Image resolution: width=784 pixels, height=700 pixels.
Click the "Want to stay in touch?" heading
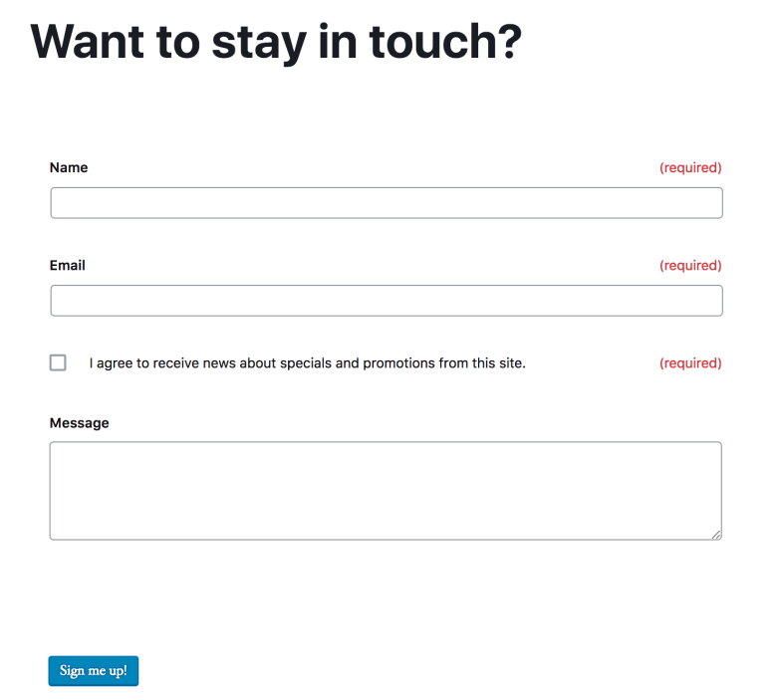[276, 41]
